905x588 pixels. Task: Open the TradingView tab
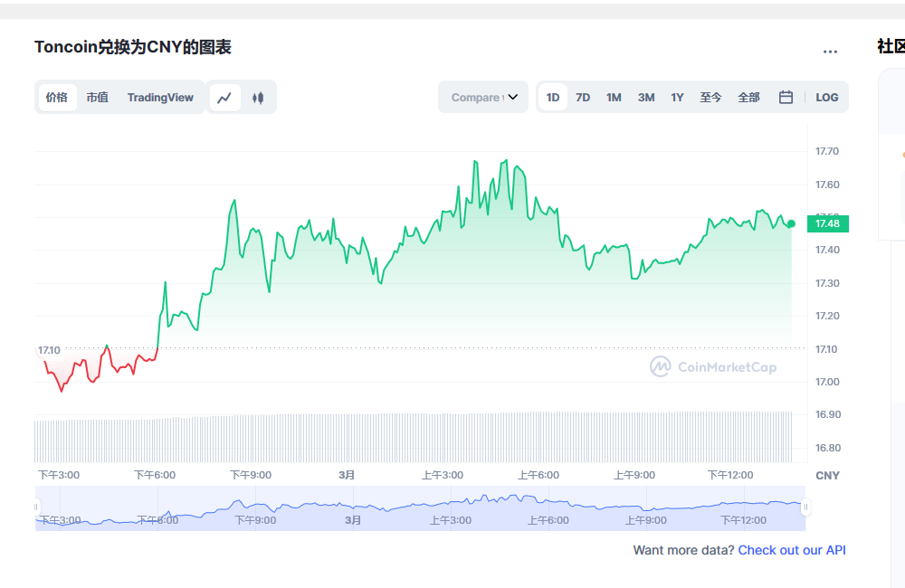coord(160,97)
